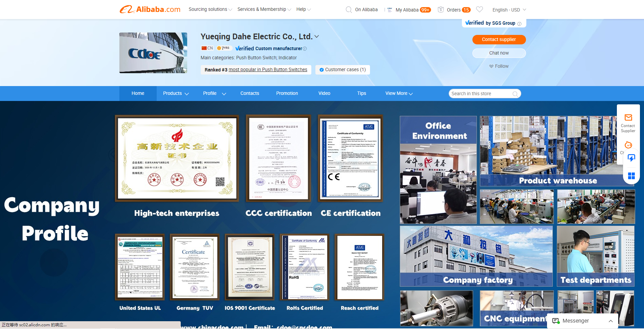Click the Follow heart icon

(x=491, y=66)
